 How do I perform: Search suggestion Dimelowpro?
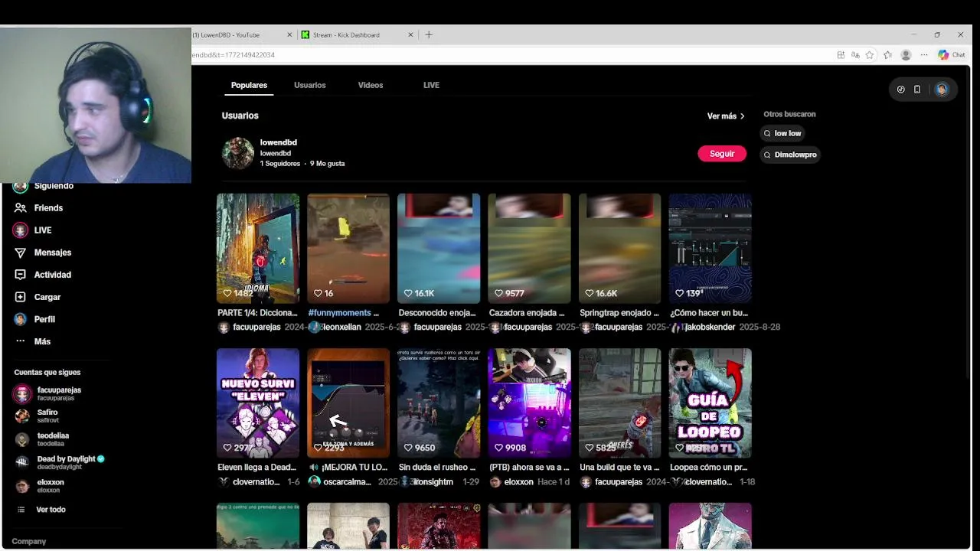(790, 155)
